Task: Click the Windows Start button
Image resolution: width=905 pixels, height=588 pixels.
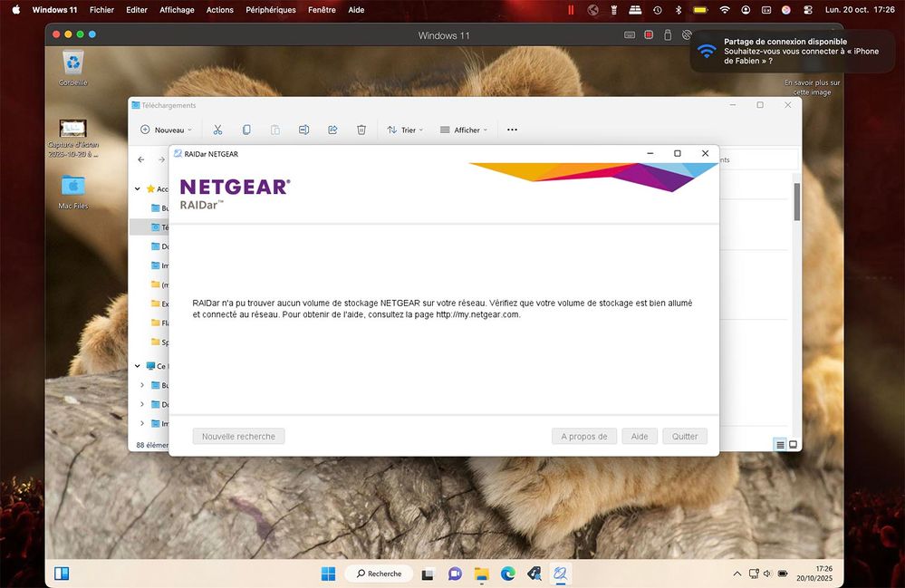Action: pos(328,574)
